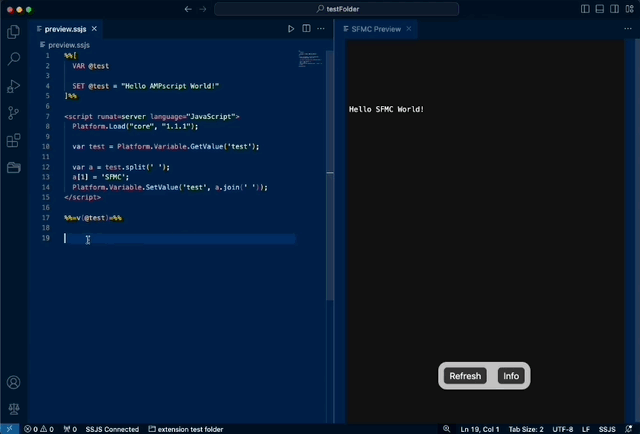The width and height of the screenshot is (640, 434).
Task: Split the editor to the right
Action: click(x=306, y=29)
